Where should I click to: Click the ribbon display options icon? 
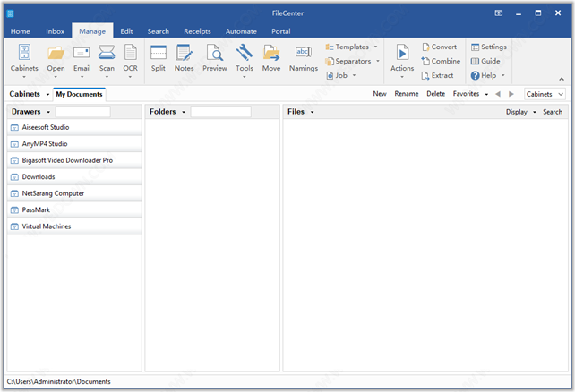coord(499,13)
